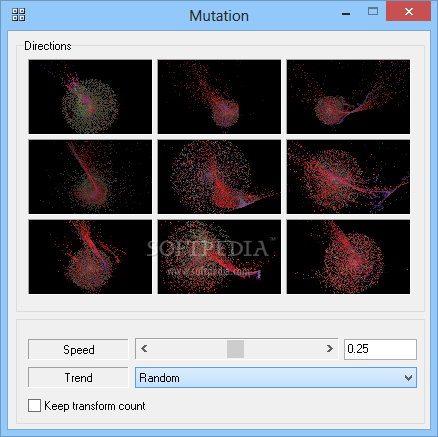Viewport: 438px width, 437px height.
Task: Click the speed slider's right arrow
Action: tap(330, 349)
